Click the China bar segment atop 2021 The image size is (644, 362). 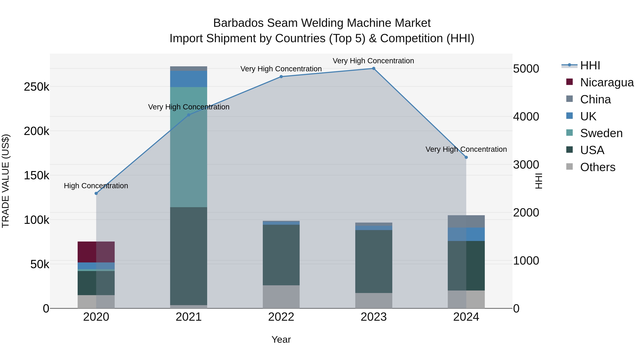(x=189, y=69)
